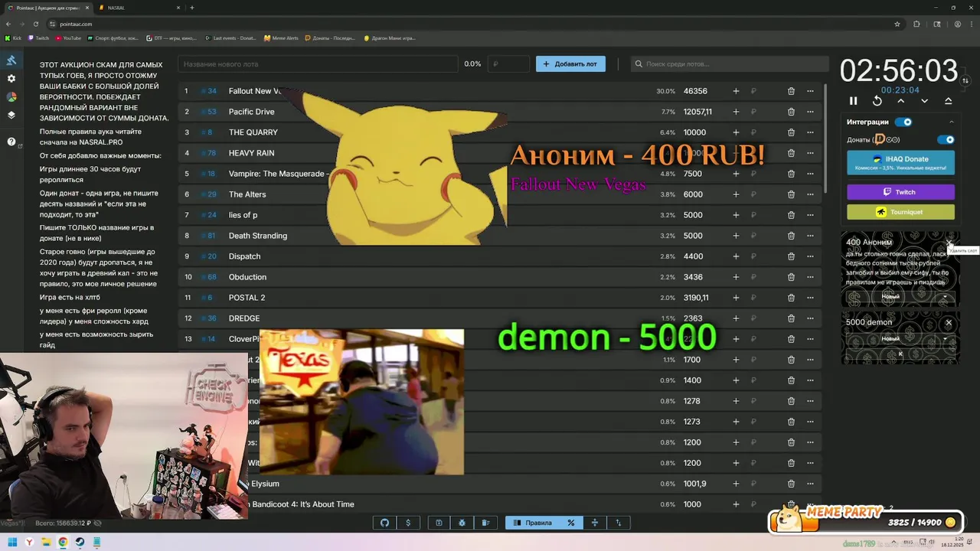Increase timer with the up chevron

click(901, 101)
